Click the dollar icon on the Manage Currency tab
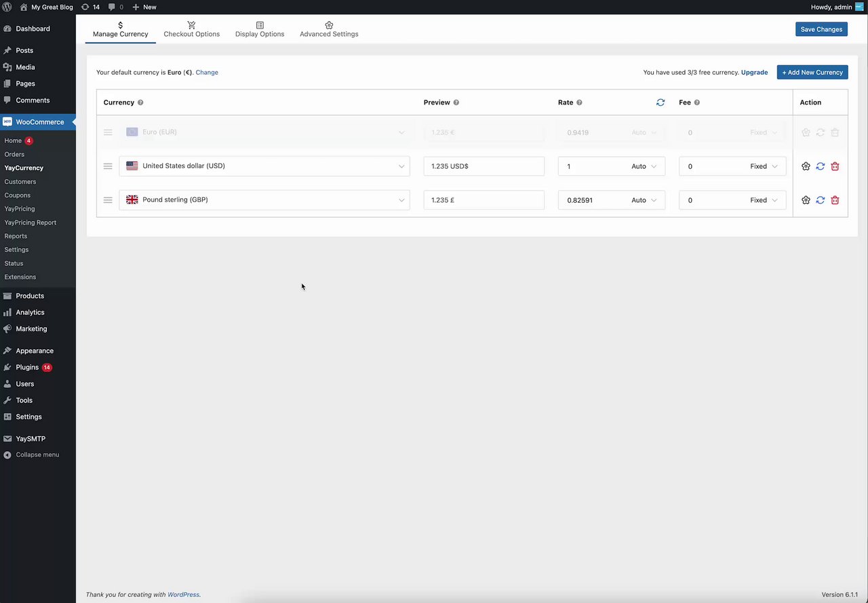 tap(120, 25)
